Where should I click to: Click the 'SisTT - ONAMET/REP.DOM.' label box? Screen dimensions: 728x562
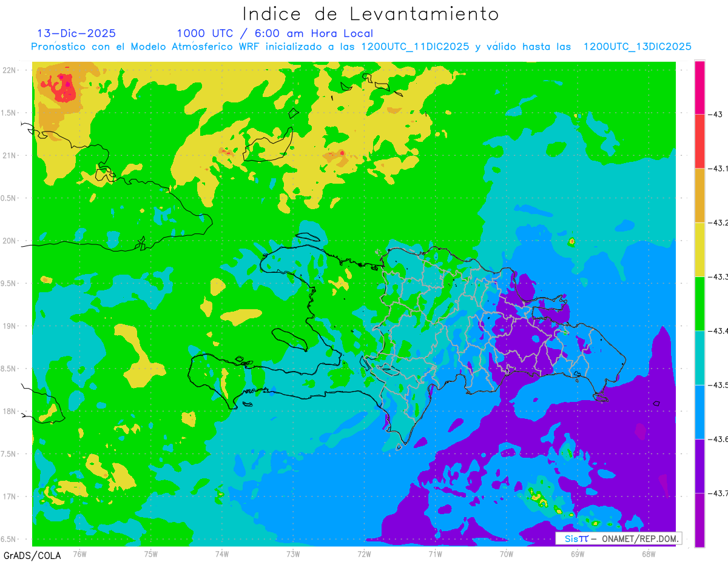click(x=618, y=538)
